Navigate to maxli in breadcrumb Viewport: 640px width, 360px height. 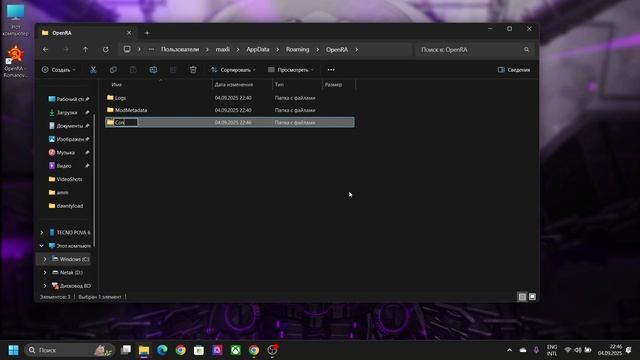[222, 49]
